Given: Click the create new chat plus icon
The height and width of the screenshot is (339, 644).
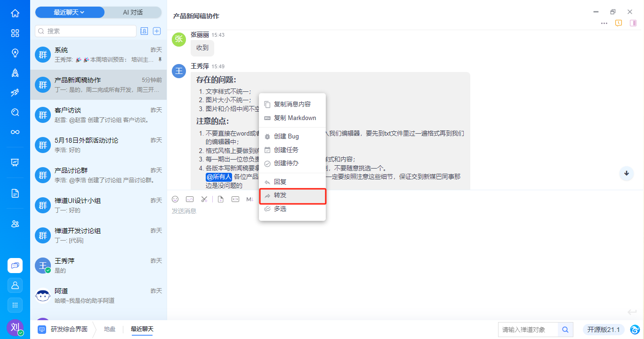Looking at the screenshot, I should (157, 31).
